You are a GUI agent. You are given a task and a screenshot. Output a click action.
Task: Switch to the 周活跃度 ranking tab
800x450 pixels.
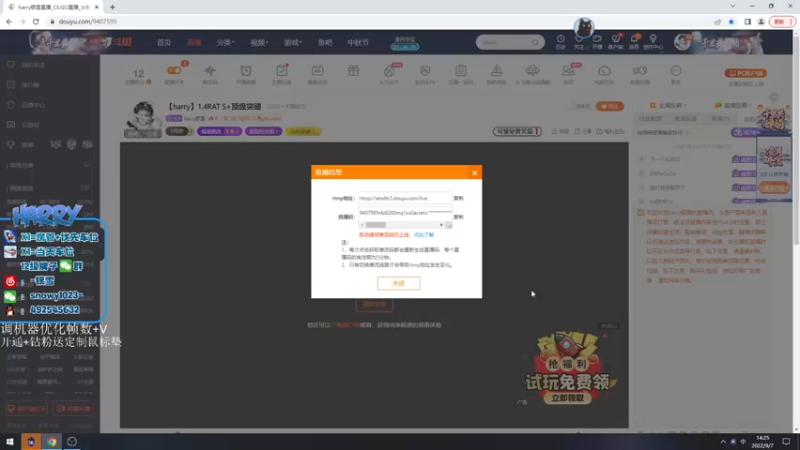click(685, 118)
